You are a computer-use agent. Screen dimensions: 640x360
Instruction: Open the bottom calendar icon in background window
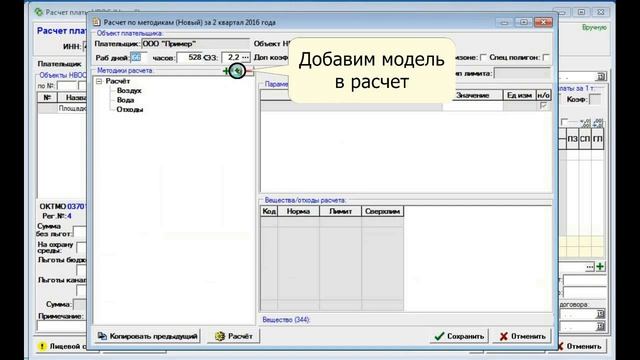pyautogui.click(x=600, y=326)
